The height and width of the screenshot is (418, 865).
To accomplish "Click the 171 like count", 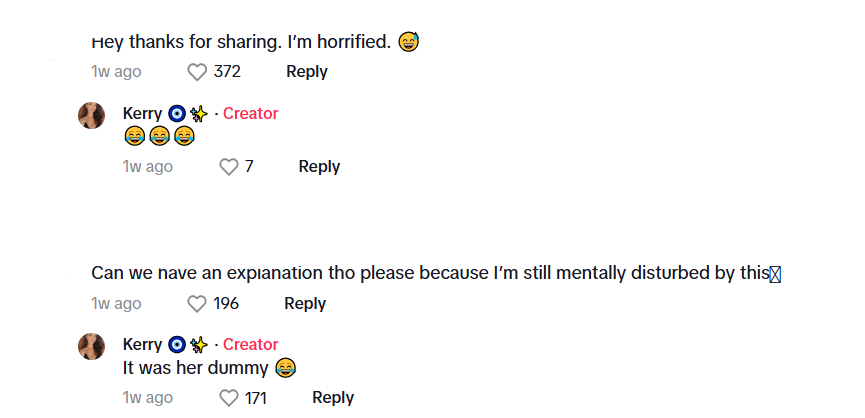I will coord(256,398).
